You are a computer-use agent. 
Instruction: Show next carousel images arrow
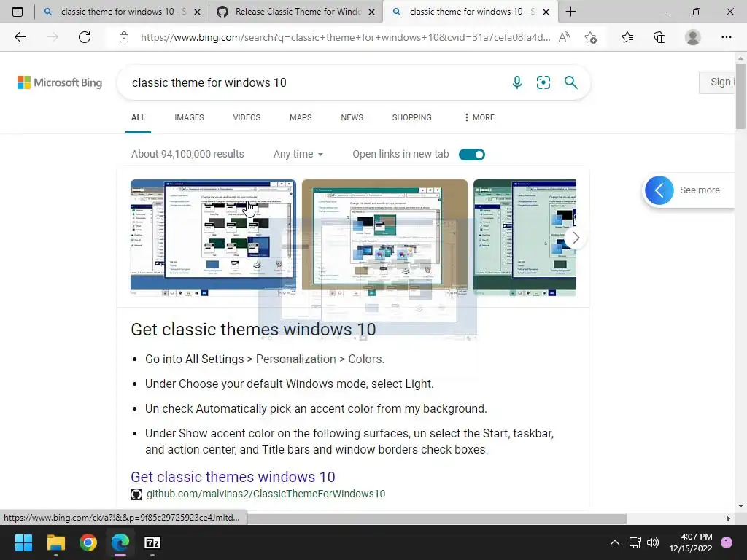(x=576, y=238)
